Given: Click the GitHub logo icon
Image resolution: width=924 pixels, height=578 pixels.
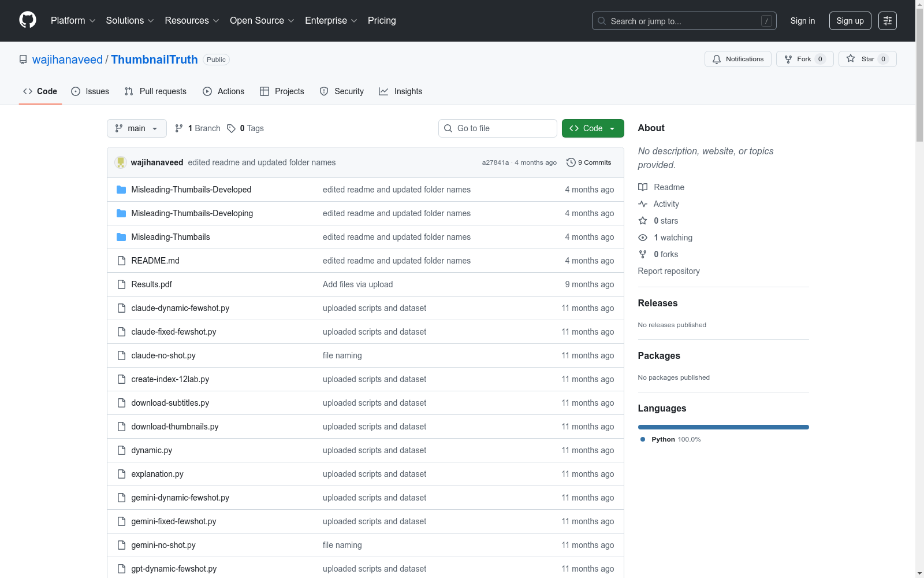Looking at the screenshot, I should pyautogui.click(x=28, y=20).
